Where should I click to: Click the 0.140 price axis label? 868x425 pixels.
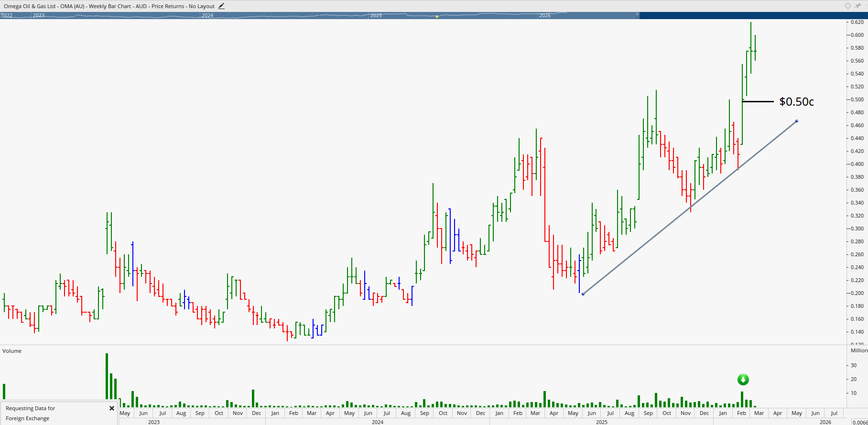[857, 332]
